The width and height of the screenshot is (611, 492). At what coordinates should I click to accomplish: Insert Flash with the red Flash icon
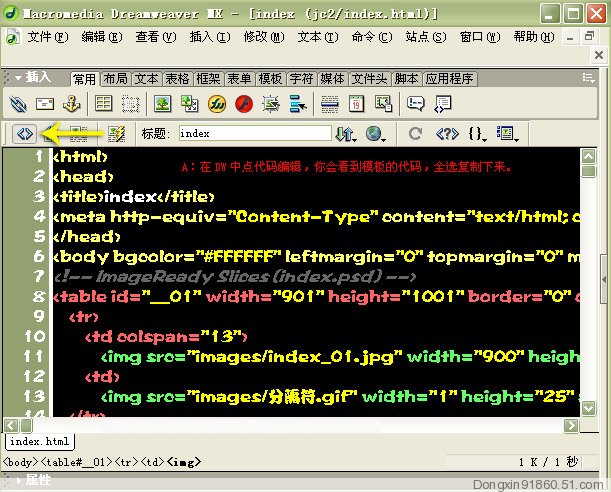[x=244, y=104]
